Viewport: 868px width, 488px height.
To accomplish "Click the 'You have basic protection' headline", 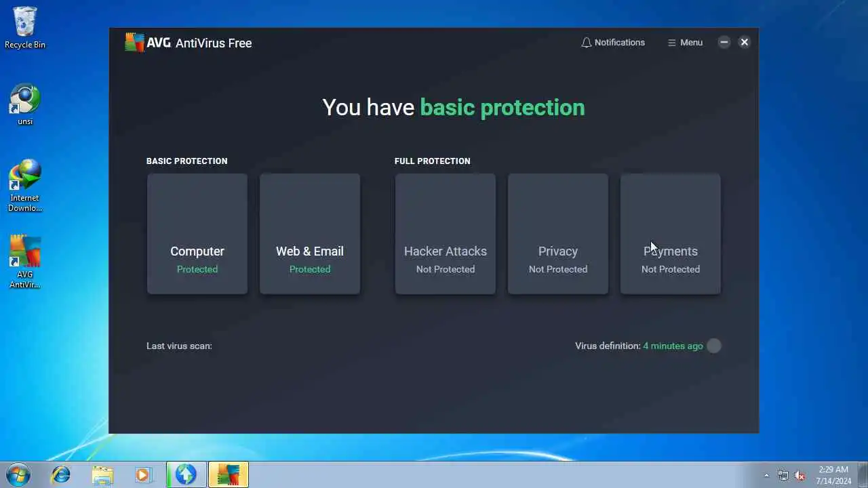I will (x=454, y=107).
